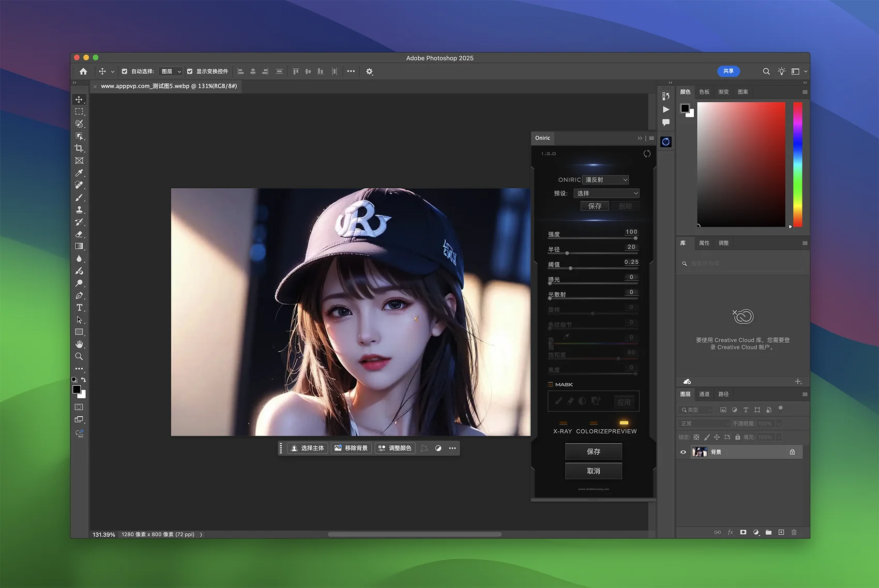Open the Oniric plugin icon in dock
The height and width of the screenshot is (588, 879).
(x=666, y=142)
